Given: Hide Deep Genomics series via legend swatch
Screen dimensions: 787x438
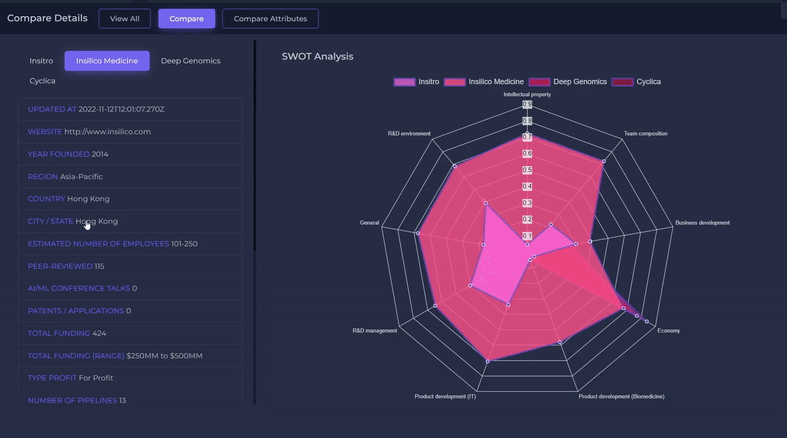Looking at the screenshot, I should coord(539,82).
